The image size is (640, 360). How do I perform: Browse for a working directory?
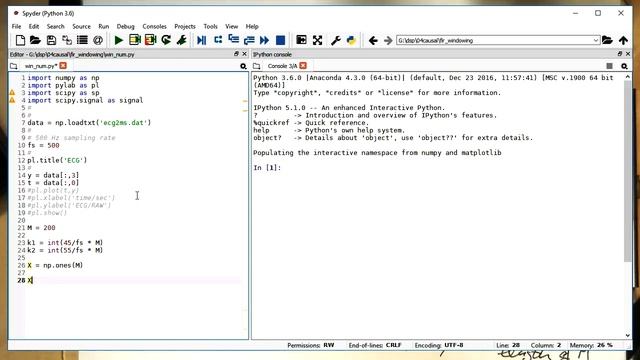[x=607, y=40]
